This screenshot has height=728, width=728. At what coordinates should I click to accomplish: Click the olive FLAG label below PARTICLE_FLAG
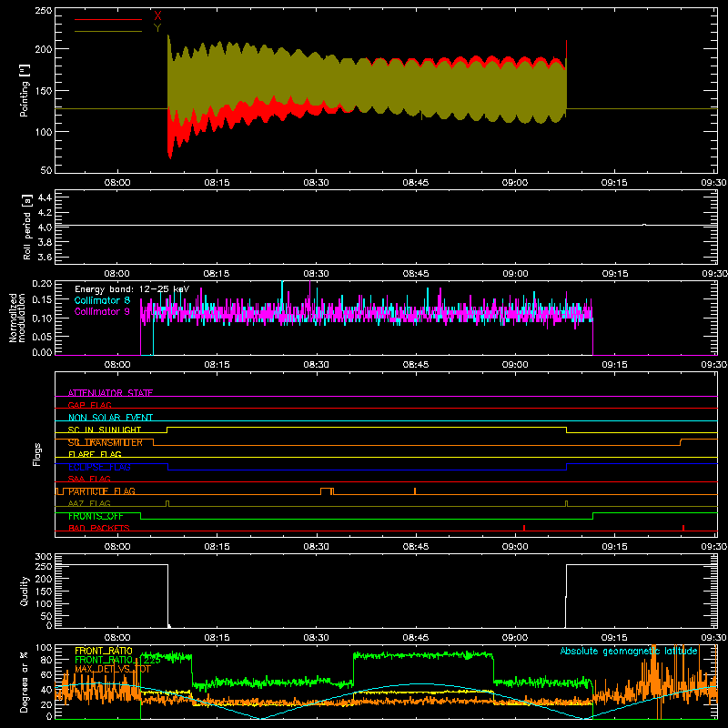[89, 504]
